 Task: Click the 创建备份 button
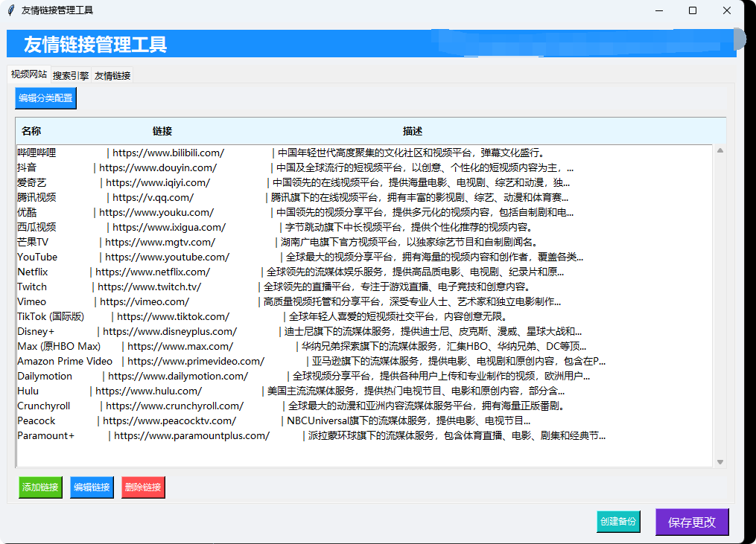pos(618,522)
